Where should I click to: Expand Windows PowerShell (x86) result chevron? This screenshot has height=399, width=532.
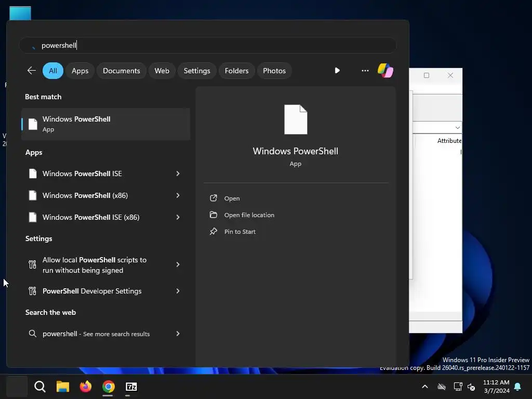tap(178, 195)
